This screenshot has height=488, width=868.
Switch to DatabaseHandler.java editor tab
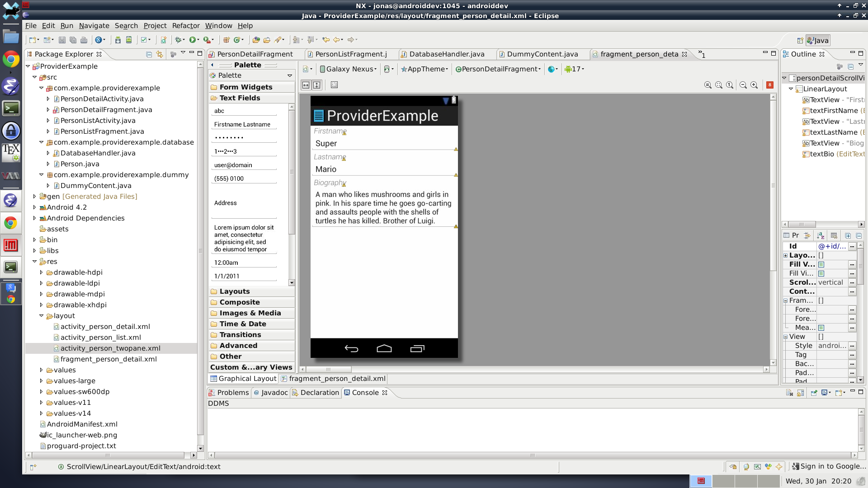point(446,54)
